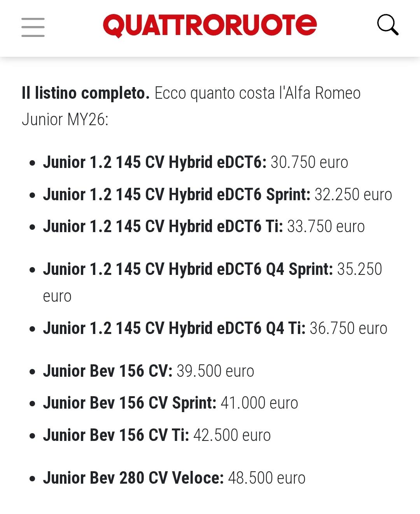Click the word 'euro' on the wrapped Q4 Sprint line
Viewport: 420px width, 514px height.
click(x=57, y=297)
